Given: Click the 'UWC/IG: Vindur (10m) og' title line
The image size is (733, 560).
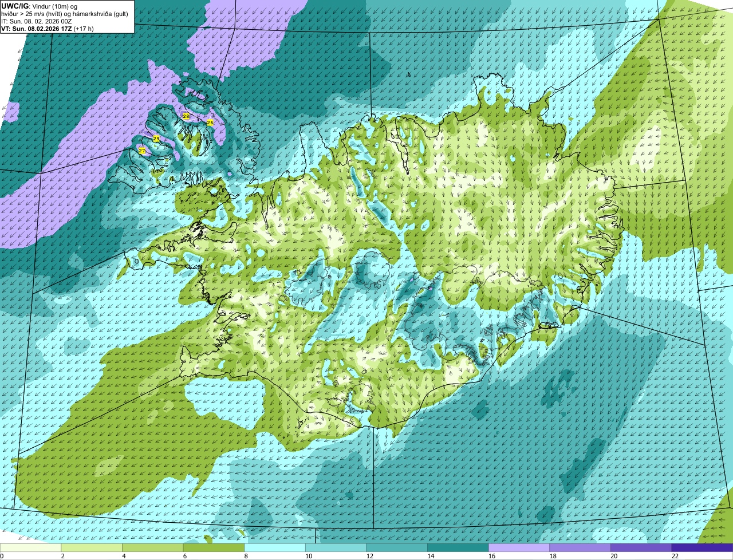Looking at the screenshot, I should (41, 6).
